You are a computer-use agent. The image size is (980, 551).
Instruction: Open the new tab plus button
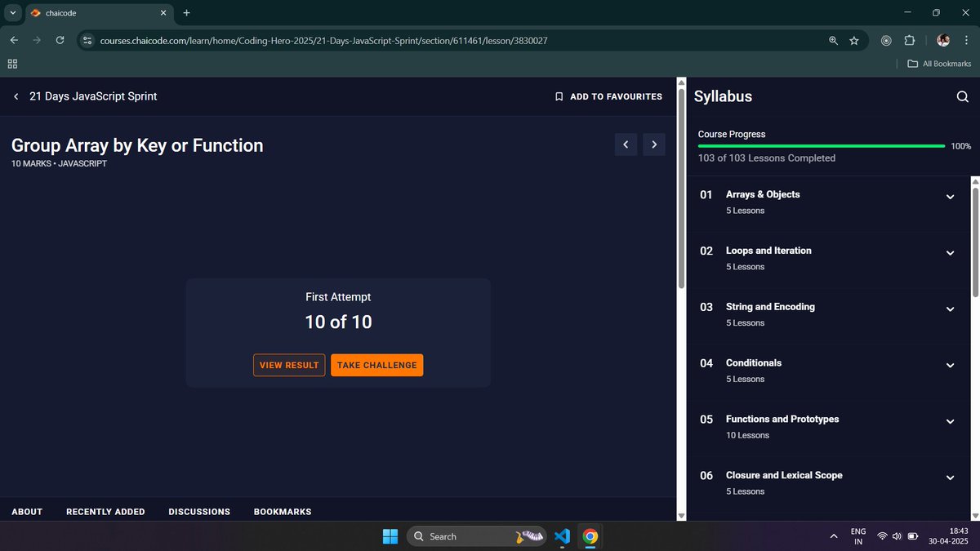(x=186, y=13)
